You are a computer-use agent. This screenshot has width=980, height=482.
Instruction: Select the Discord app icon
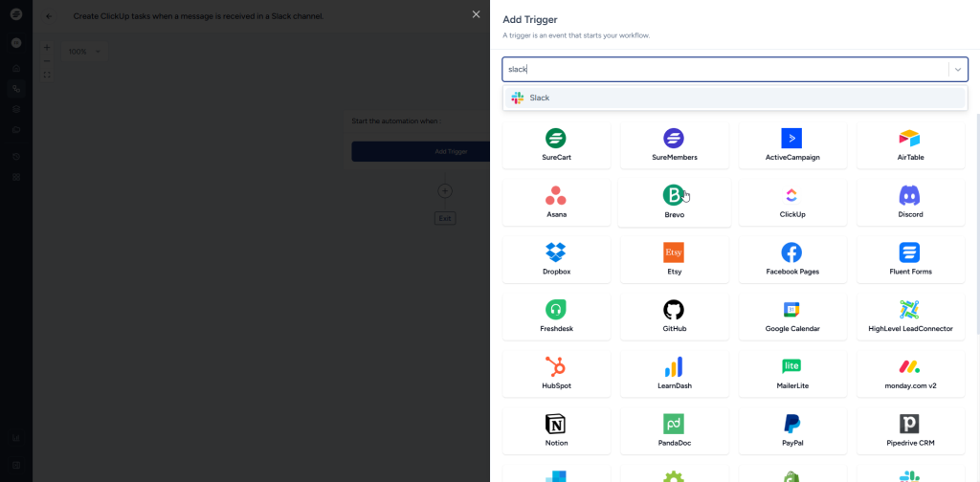(x=909, y=196)
